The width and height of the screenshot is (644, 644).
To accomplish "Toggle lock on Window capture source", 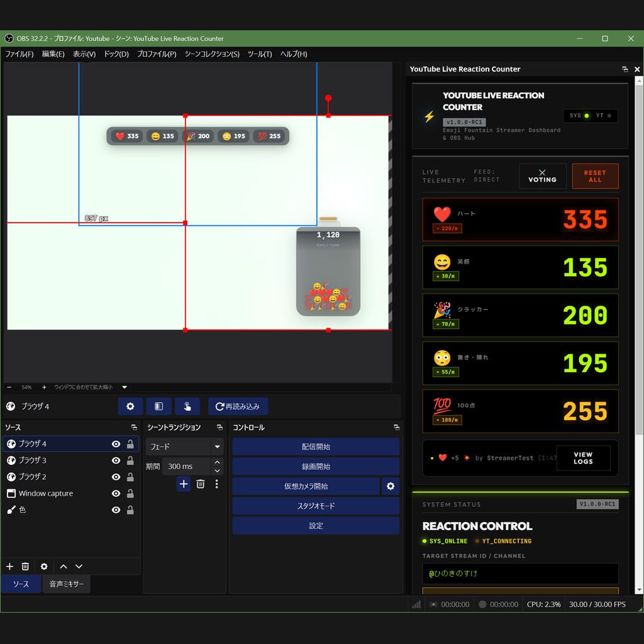I will pos(130,493).
